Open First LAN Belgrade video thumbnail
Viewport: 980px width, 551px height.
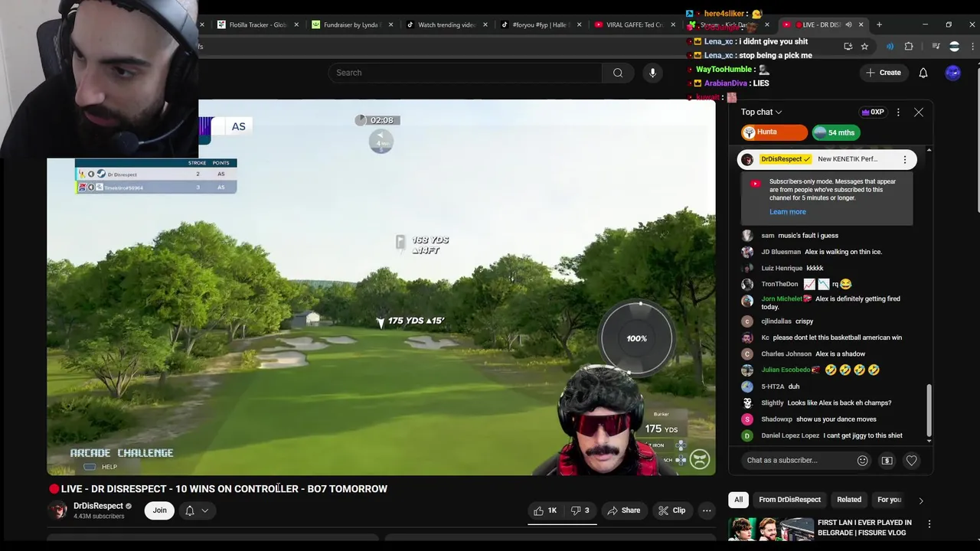pos(771,530)
